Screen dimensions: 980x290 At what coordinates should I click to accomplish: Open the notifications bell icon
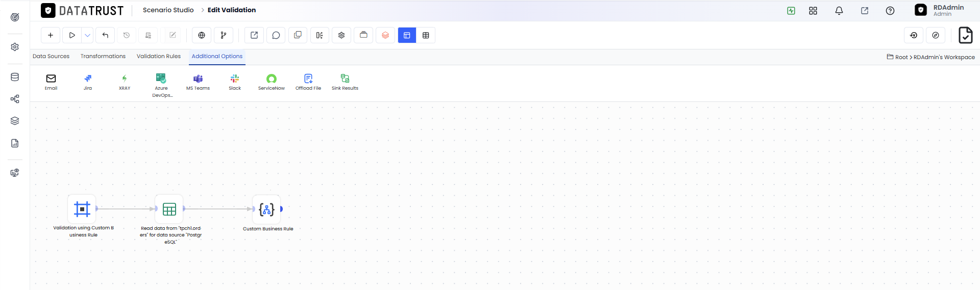(839, 11)
